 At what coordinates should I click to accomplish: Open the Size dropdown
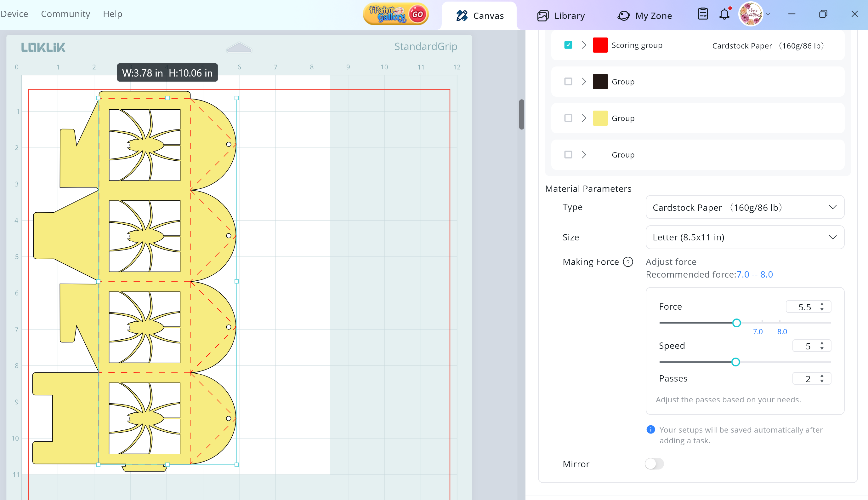745,237
